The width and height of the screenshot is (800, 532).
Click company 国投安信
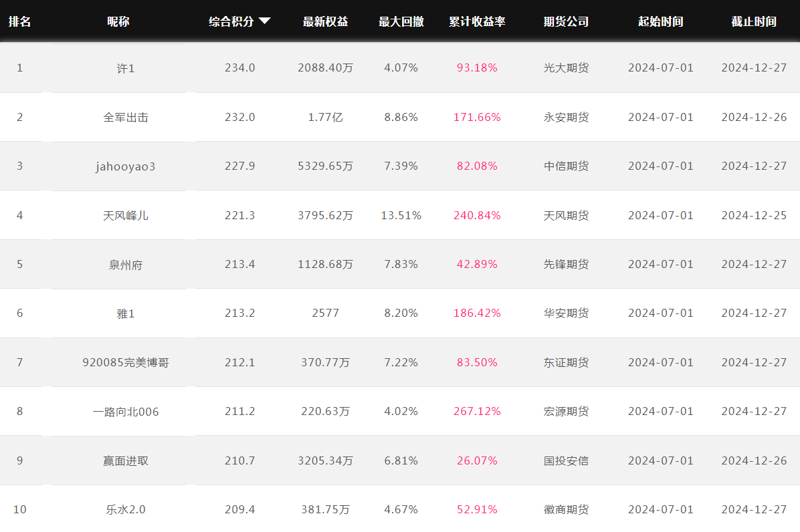[x=566, y=460]
